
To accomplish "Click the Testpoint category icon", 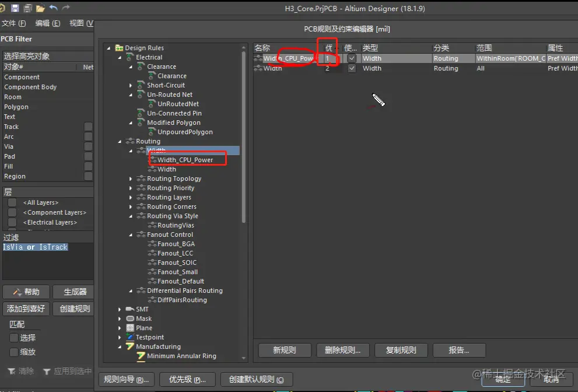I will [129, 337].
